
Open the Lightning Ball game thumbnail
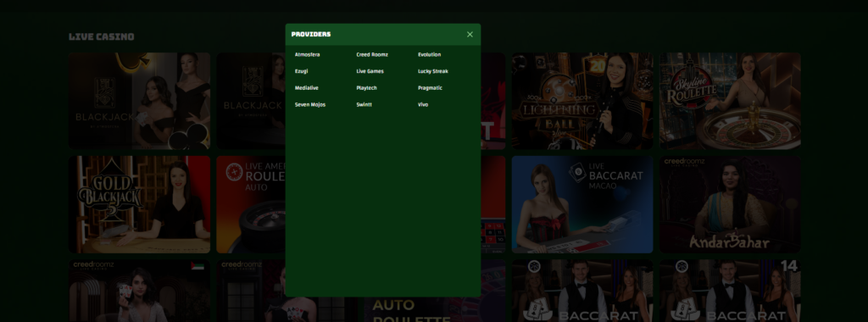581,101
